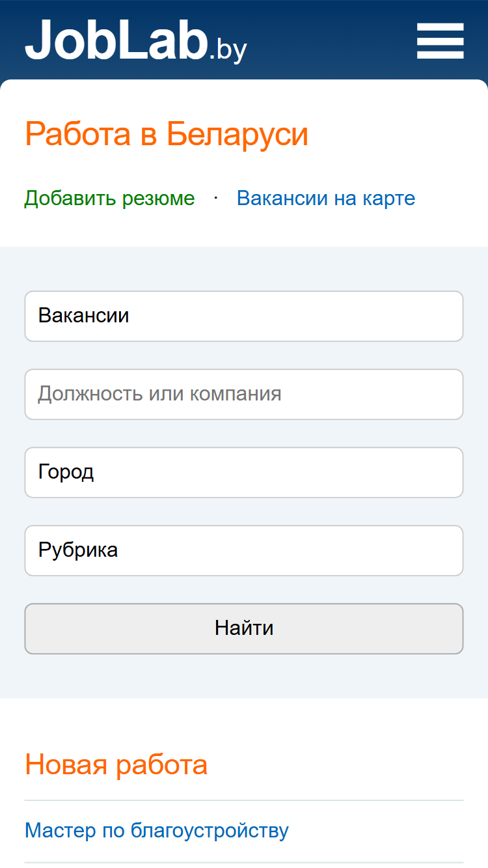Expand the Город city selector
The image size is (488, 868).
coord(244,472)
